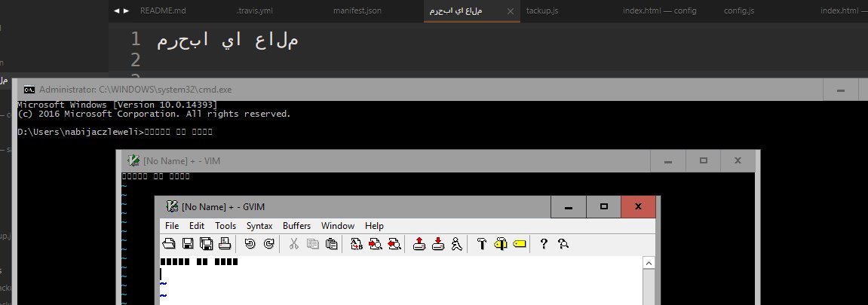Click the Load Session icon in GVIM
This screenshot has height=305, width=868.
419,243
